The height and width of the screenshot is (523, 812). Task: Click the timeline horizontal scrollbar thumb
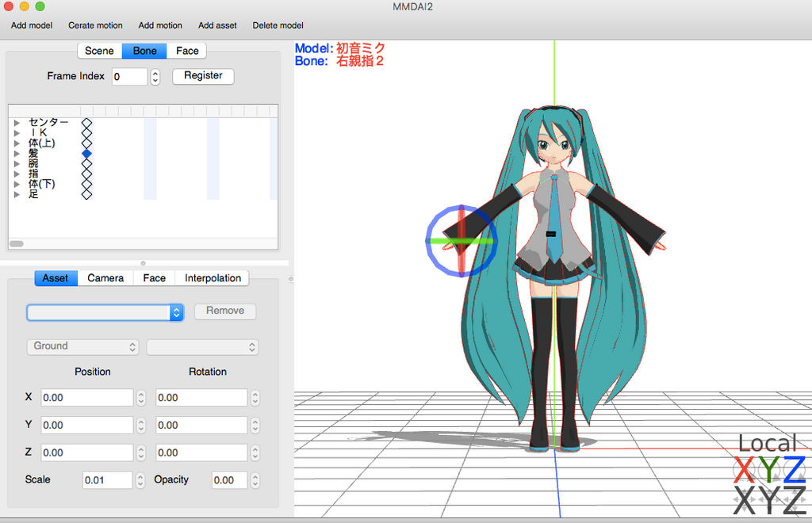(x=17, y=243)
